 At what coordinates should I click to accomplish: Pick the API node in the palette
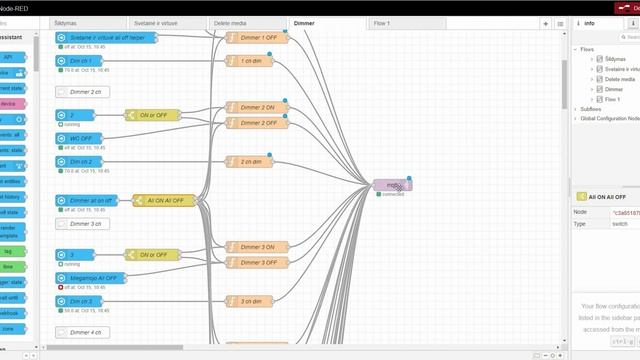pyautogui.click(x=12, y=57)
